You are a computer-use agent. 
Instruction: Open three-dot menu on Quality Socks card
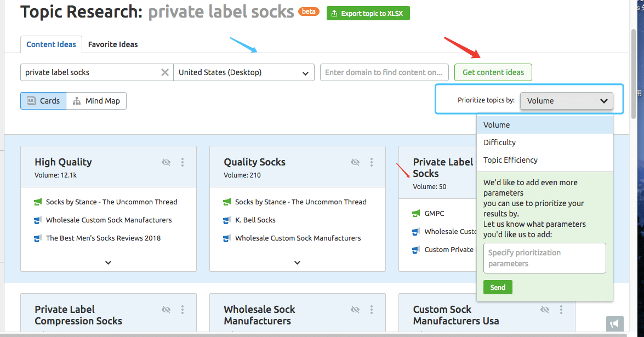coord(372,162)
